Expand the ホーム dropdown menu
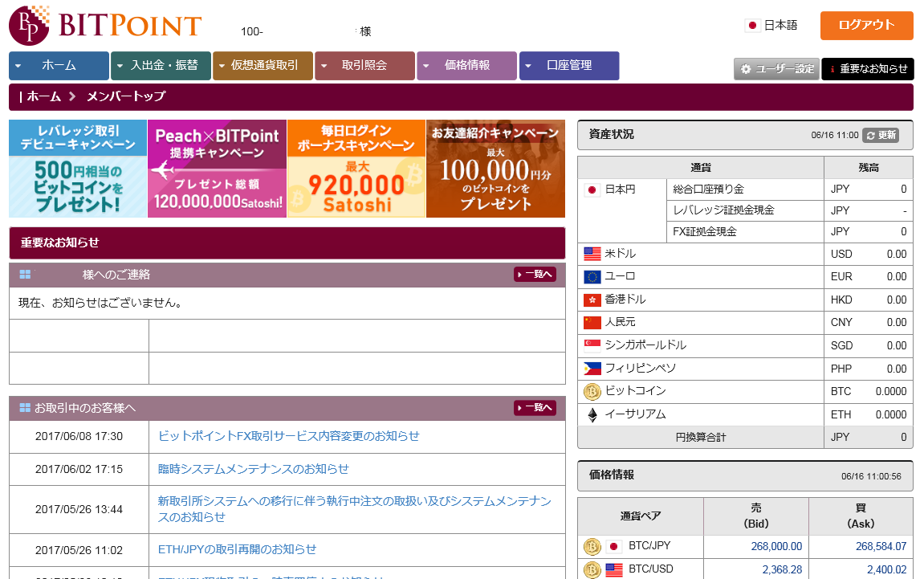Screen dimensions: 924x579 click(59, 66)
